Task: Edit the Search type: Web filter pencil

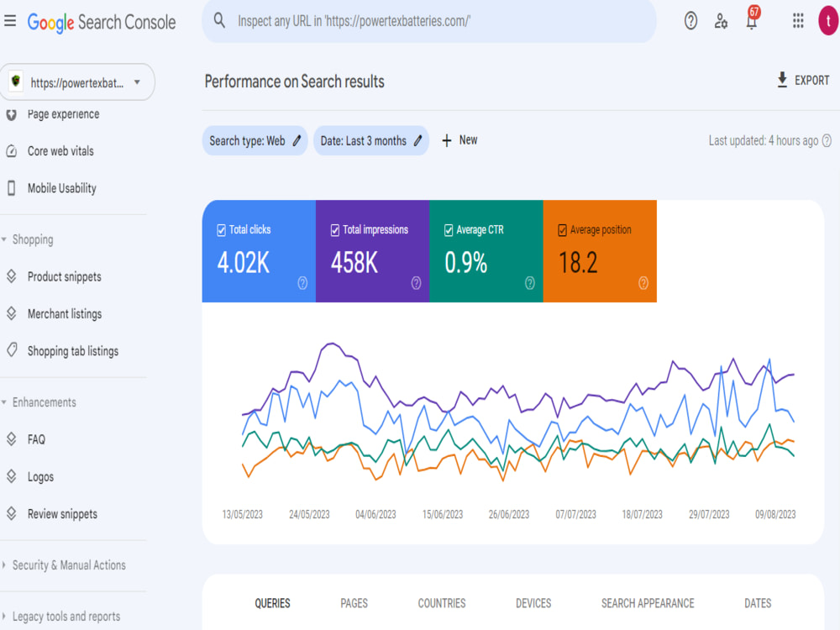Action: (x=297, y=141)
